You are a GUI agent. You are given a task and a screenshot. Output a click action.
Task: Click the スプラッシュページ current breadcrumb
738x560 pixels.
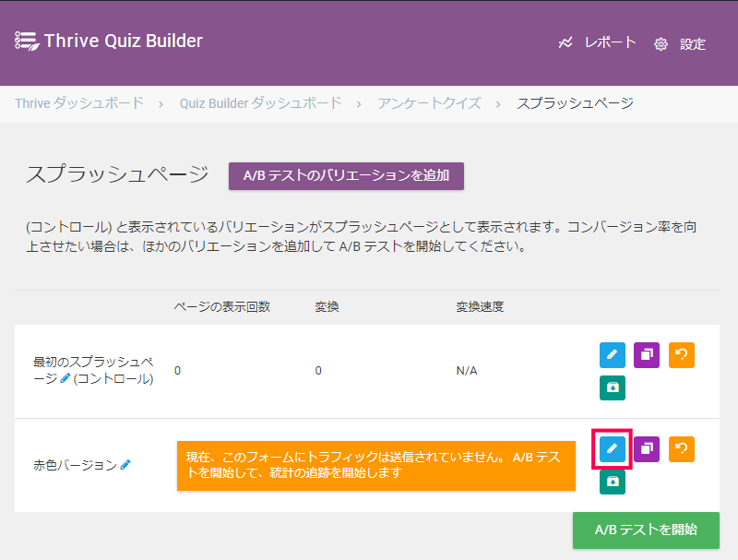click(x=575, y=103)
